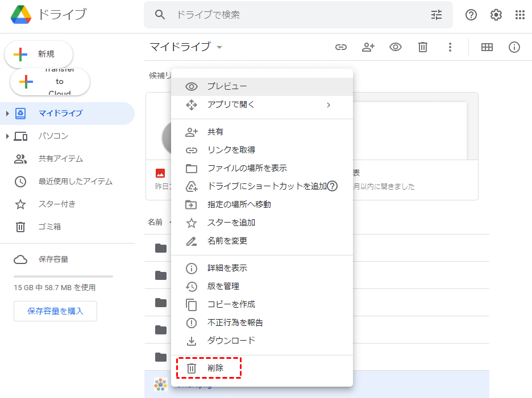Select パソコン in sidebar
532x398 pixels.
[x=67, y=136]
